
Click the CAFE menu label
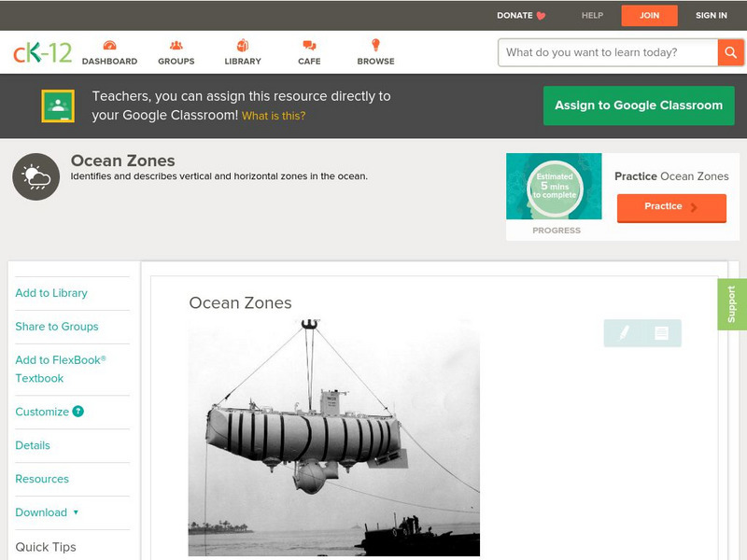309,62
